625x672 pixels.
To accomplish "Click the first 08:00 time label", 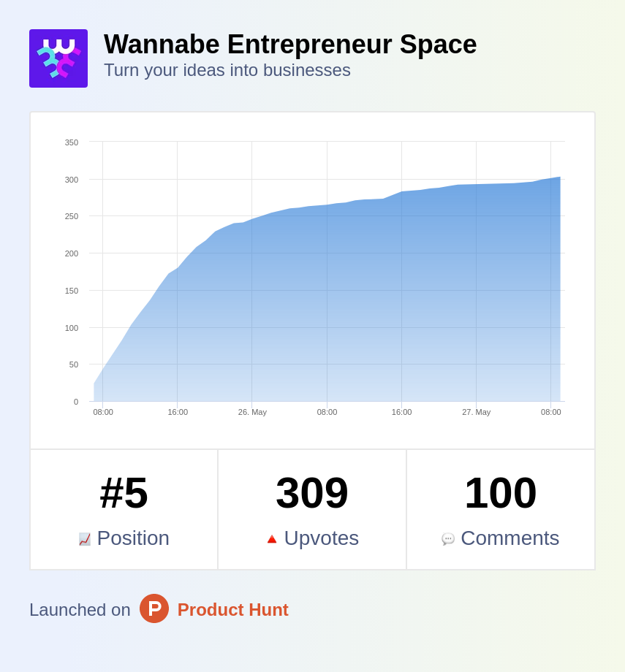I will [103, 412].
